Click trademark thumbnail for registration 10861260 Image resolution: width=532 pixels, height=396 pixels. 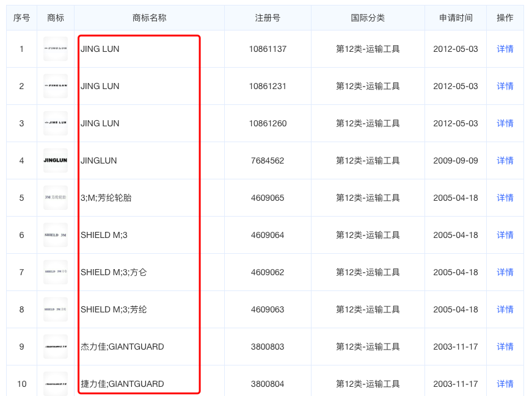pyautogui.click(x=56, y=123)
